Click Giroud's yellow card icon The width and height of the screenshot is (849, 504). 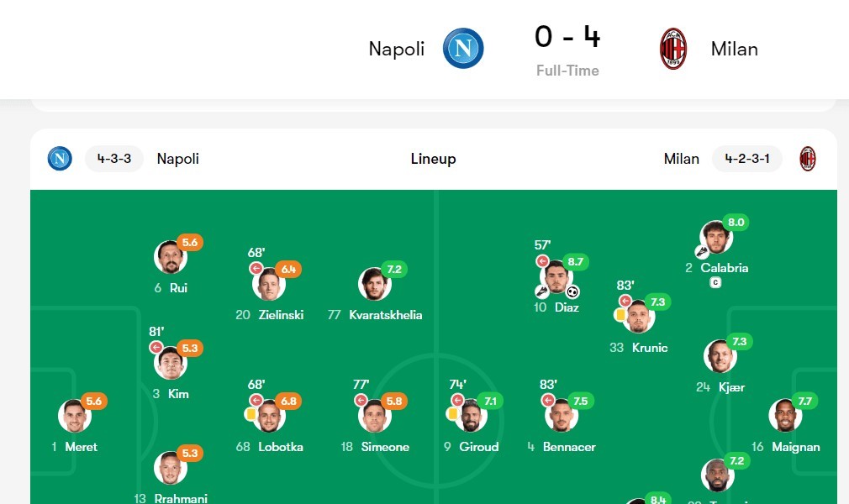click(x=453, y=414)
